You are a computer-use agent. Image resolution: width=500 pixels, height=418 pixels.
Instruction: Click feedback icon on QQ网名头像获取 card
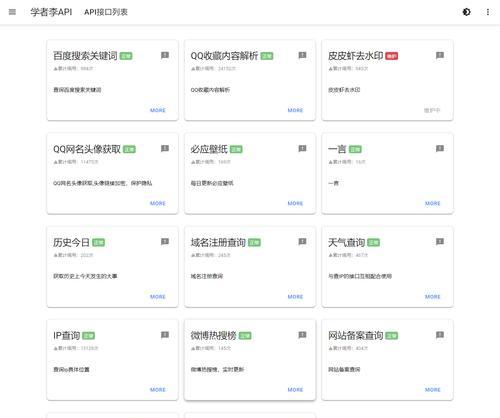pos(165,148)
